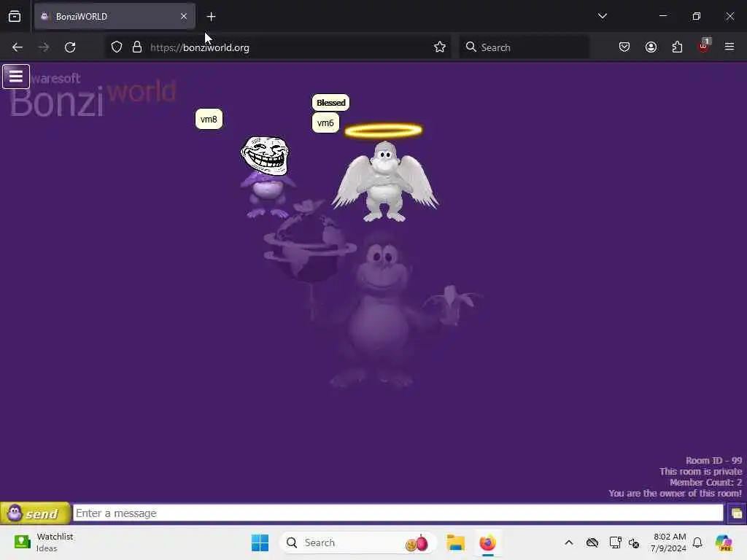Viewport: 747px width, 560px height.
Task: Click the Blessed tag label
Action: [330, 103]
